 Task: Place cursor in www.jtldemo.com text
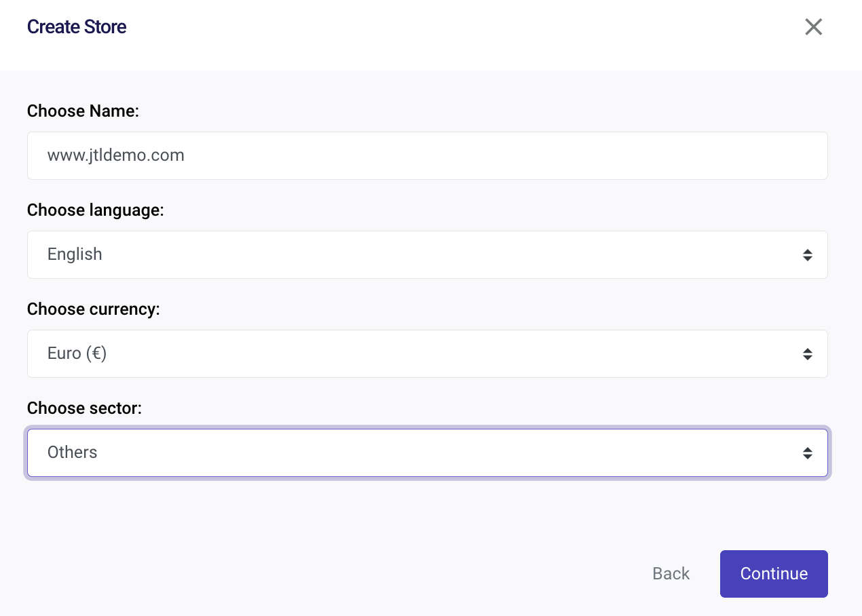tap(116, 155)
